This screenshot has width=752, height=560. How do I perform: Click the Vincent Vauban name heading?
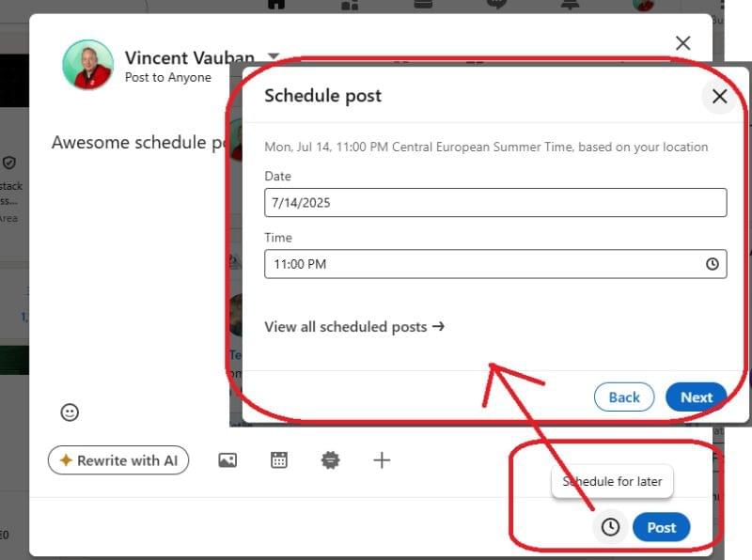190,57
